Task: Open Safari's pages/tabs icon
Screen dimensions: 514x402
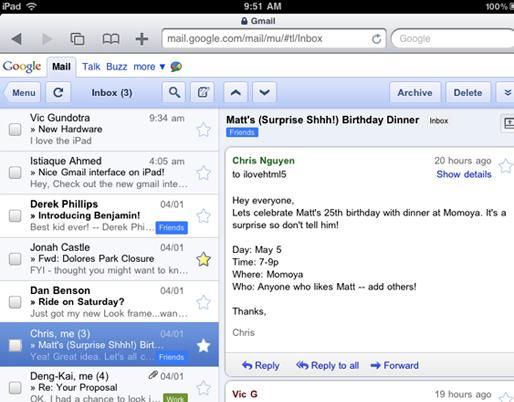Action: (x=77, y=39)
